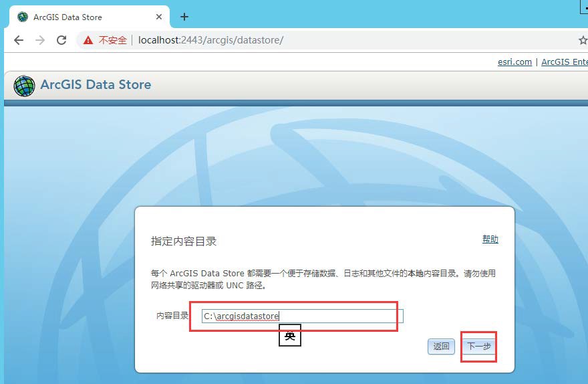This screenshot has height=384, width=588.
Task: Open the 帮助 help link
Action: click(490, 239)
